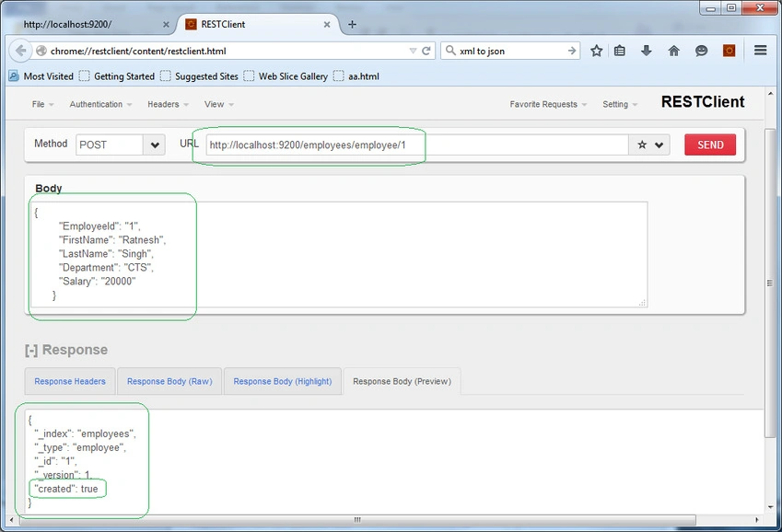Screen dimensions: 782x532
Task: Reload the page with refresh icon
Action: 426,51
